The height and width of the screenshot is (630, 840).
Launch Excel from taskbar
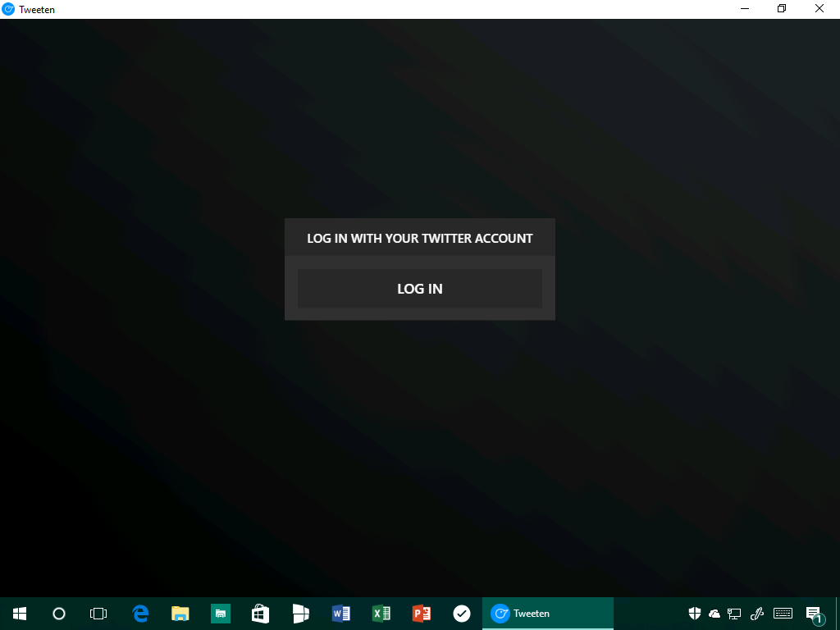click(381, 614)
